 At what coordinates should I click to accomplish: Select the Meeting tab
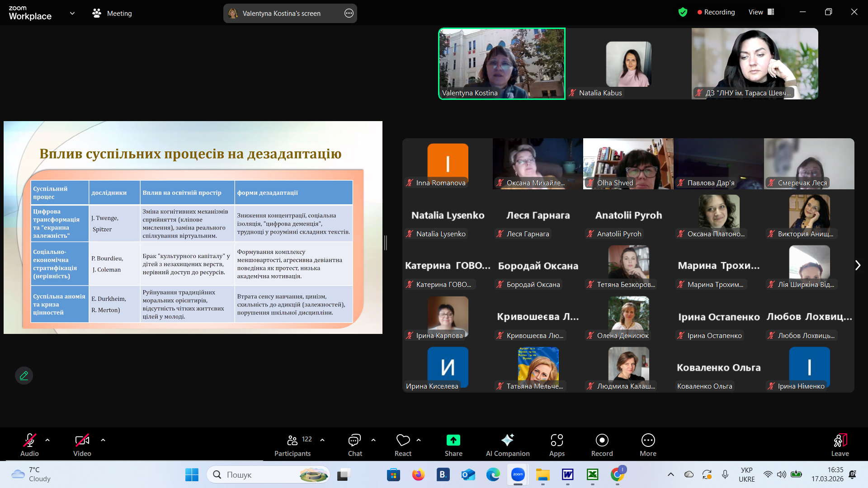(x=112, y=13)
